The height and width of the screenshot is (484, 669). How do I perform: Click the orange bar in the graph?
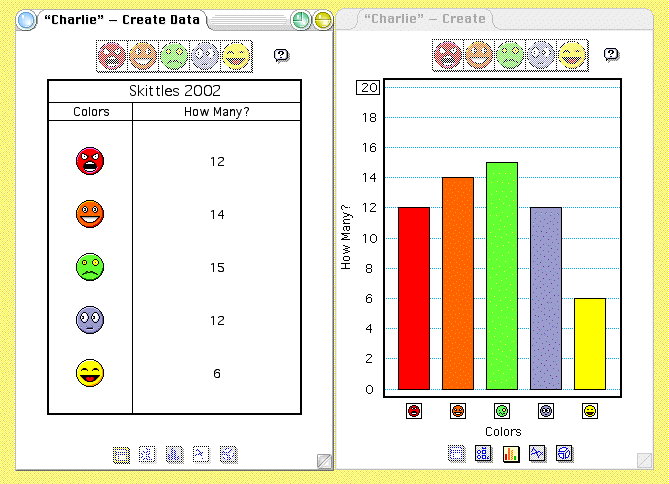[458, 283]
